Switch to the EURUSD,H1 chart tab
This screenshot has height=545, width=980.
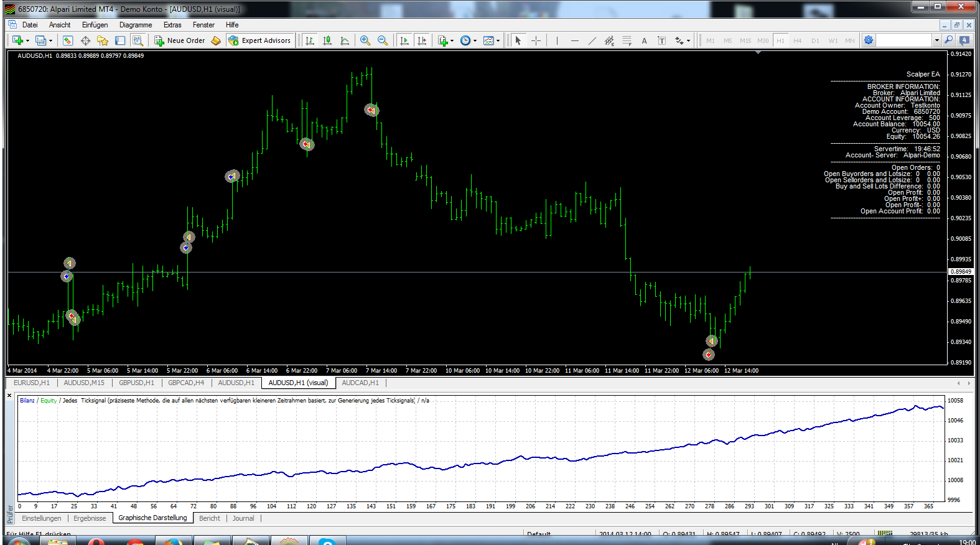32,383
